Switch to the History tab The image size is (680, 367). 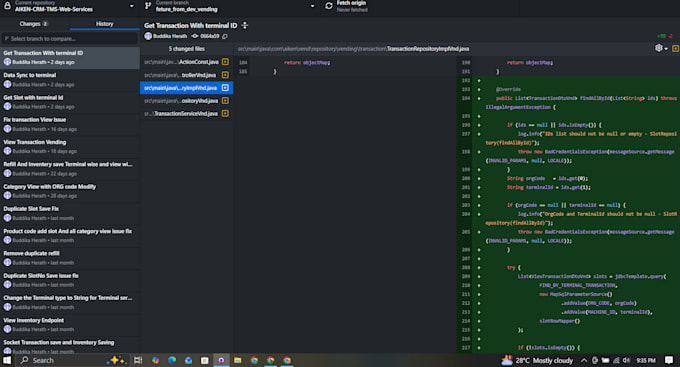click(x=105, y=24)
